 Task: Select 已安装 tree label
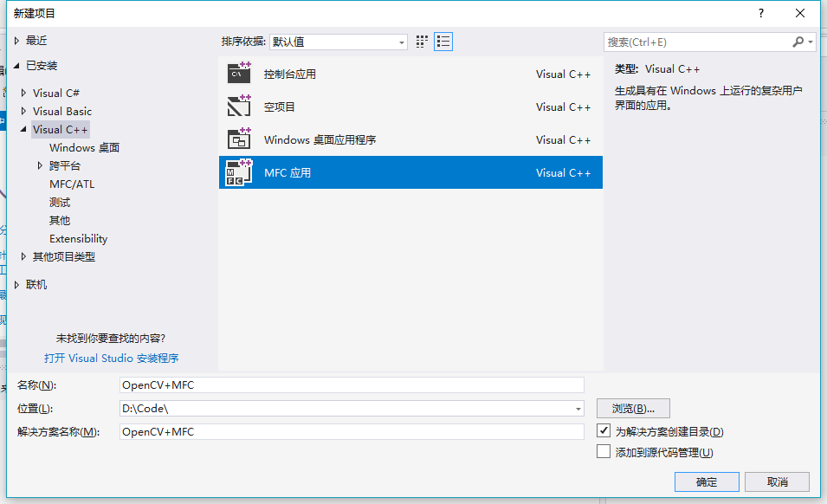tap(42, 65)
